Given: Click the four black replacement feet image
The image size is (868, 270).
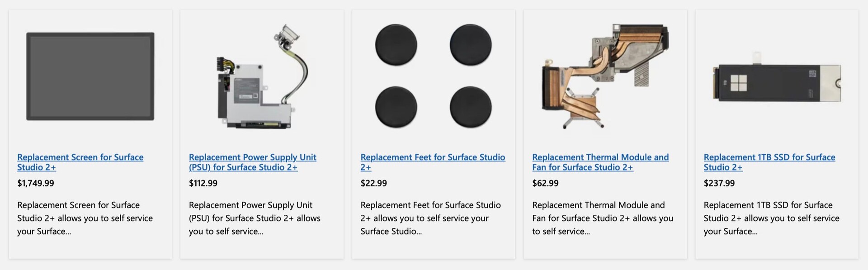Looking at the screenshot, I should pos(433,76).
